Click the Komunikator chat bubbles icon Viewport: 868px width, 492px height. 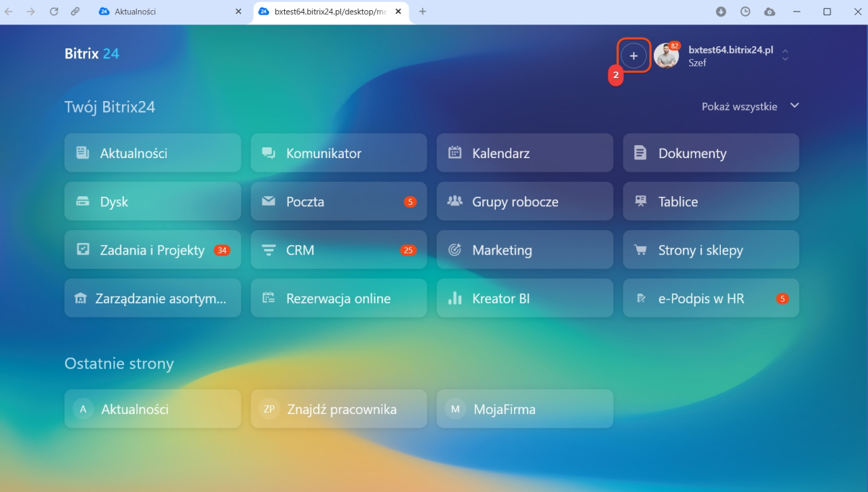[x=269, y=153]
